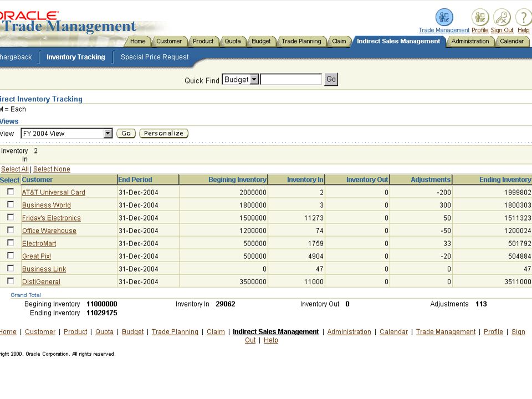Sort by the Inventory Out column header
532x399 pixels.
[x=367, y=180]
